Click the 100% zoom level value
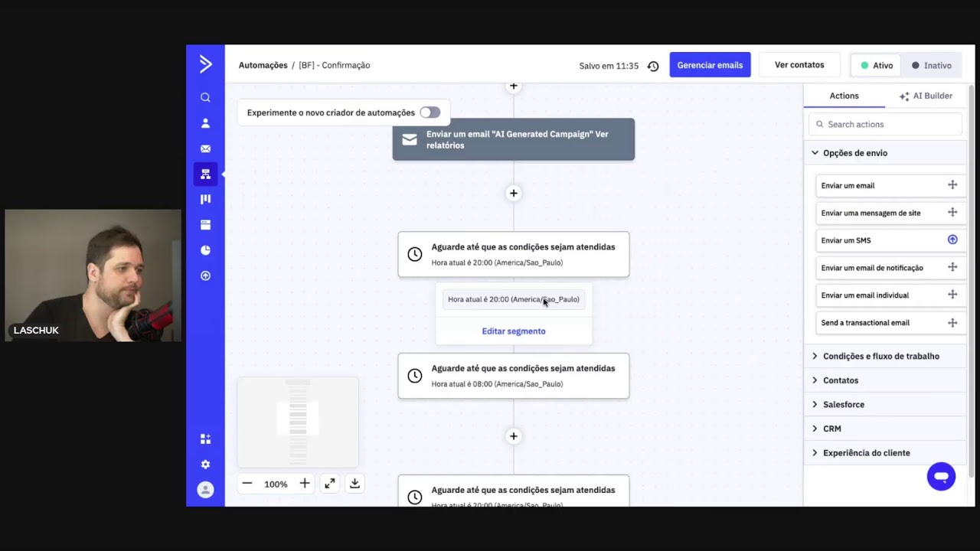This screenshot has width=980, height=551. [276, 484]
